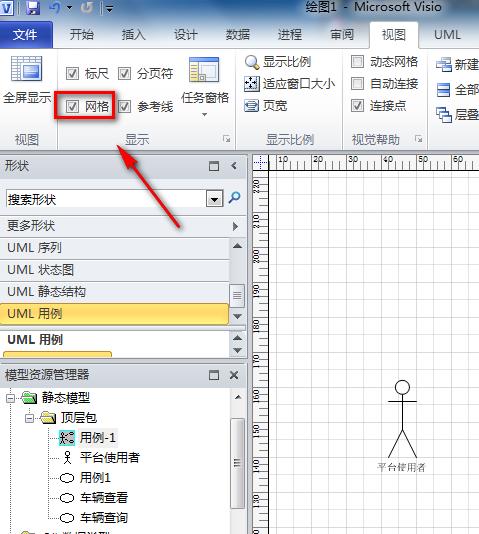Open the shape search dropdown arrow
This screenshot has height=534, width=479.
pos(214,199)
